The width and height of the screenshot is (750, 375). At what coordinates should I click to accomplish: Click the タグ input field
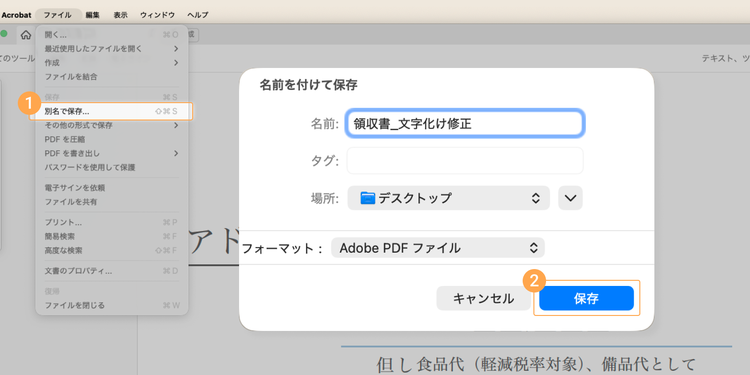[x=464, y=161]
